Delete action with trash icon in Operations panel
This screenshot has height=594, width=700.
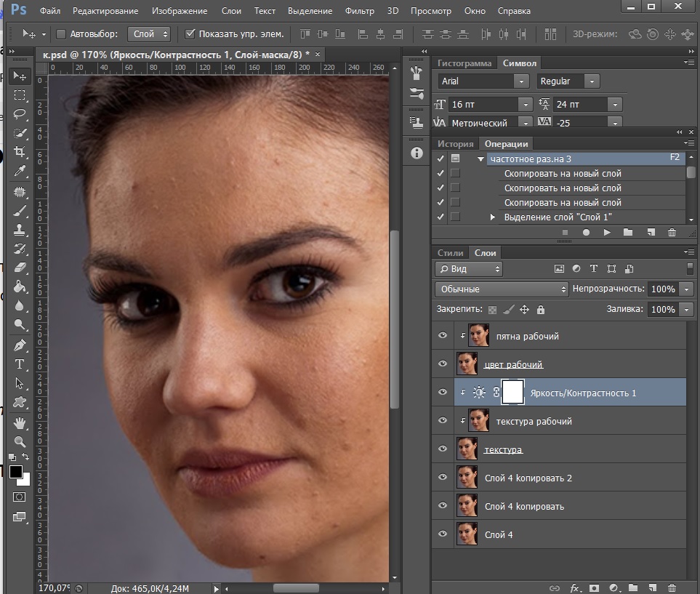pos(672,232)
